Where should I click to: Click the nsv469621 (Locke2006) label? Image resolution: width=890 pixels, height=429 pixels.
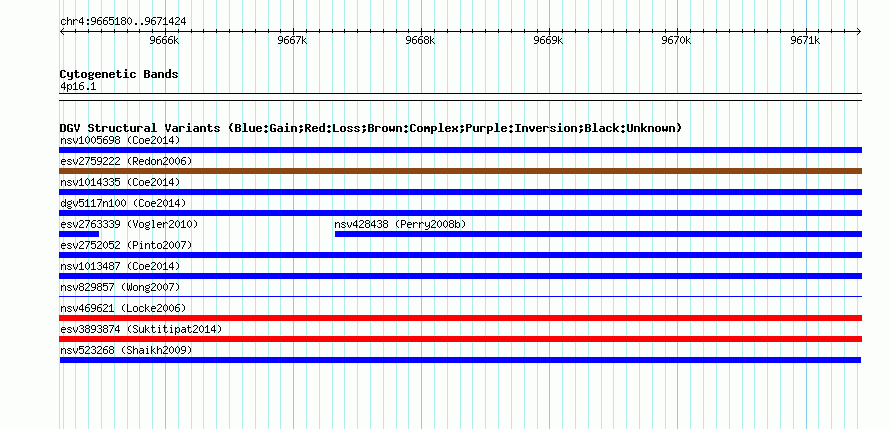coord(123,308)
